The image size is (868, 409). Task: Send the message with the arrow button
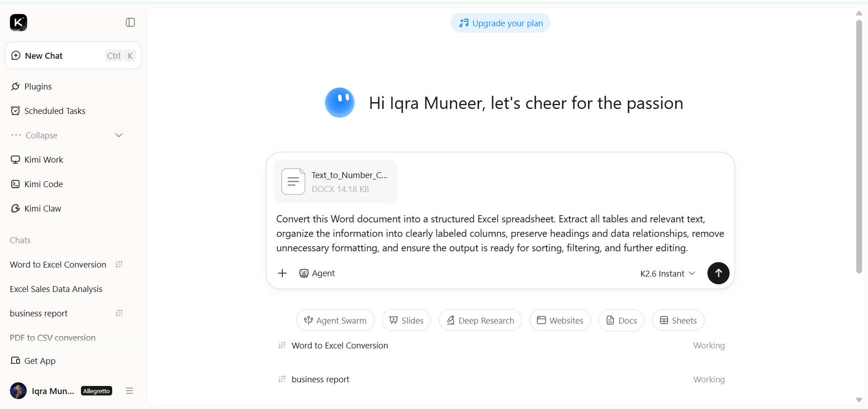click(x=718, y=273)
